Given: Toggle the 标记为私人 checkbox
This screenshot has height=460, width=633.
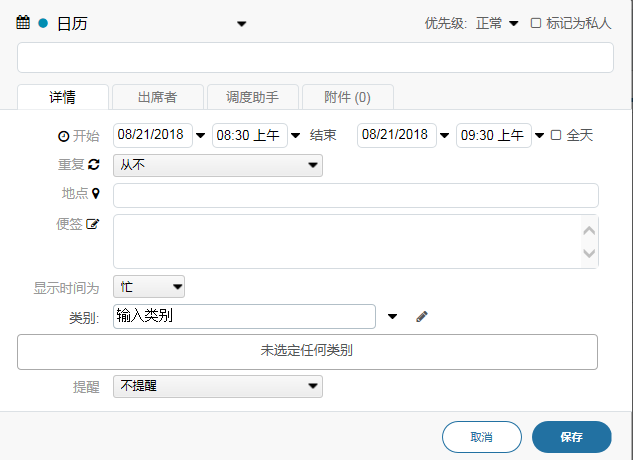Looking at the screenshot, I should (x=536, y=23).
